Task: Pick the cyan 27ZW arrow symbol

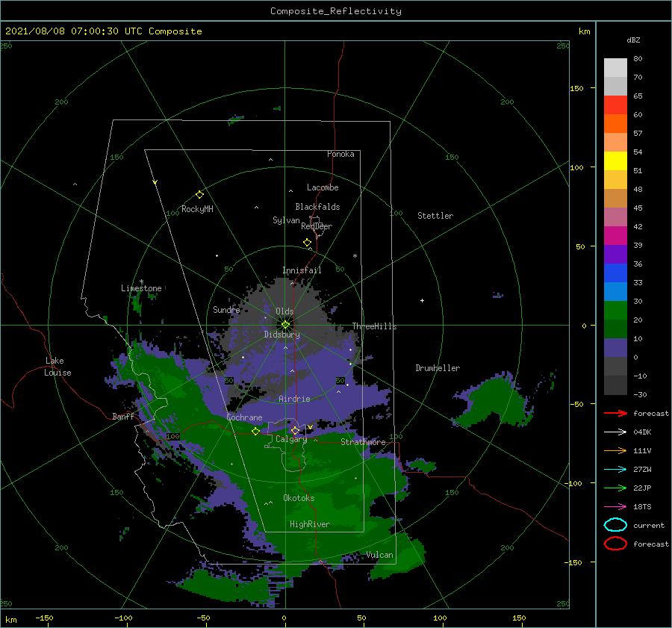Action: tap(615, 470)
